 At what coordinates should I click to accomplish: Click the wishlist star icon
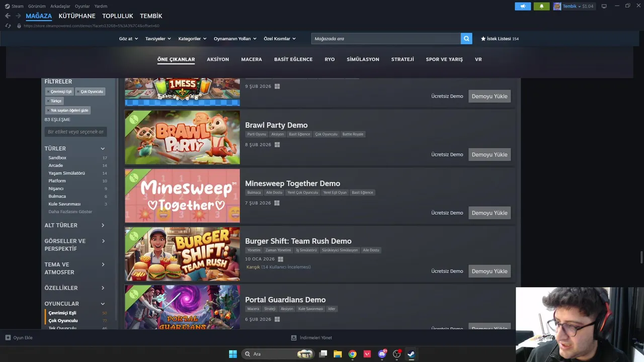click(483, 39)
